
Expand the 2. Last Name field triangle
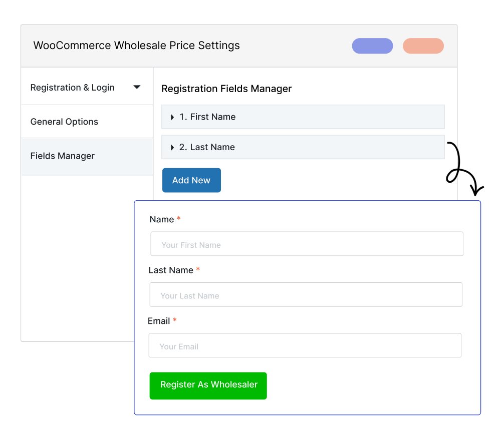(172, 147)
